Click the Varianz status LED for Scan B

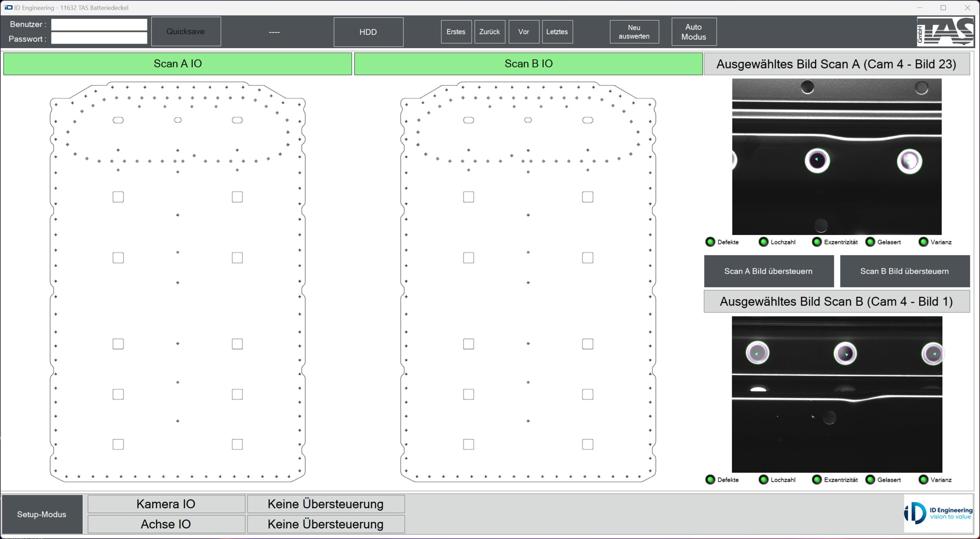point(923,480)
